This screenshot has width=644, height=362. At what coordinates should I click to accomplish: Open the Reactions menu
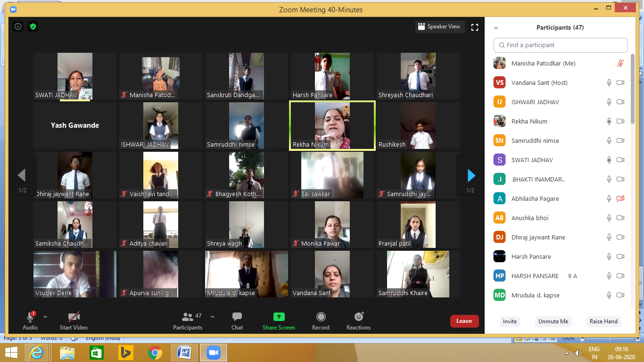pos(358,321)
